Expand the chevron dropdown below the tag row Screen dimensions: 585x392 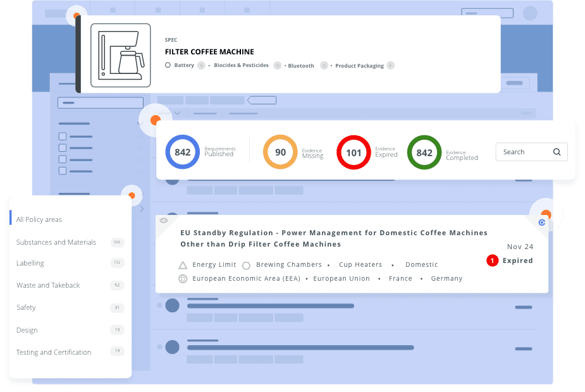[x=178, y=114]
